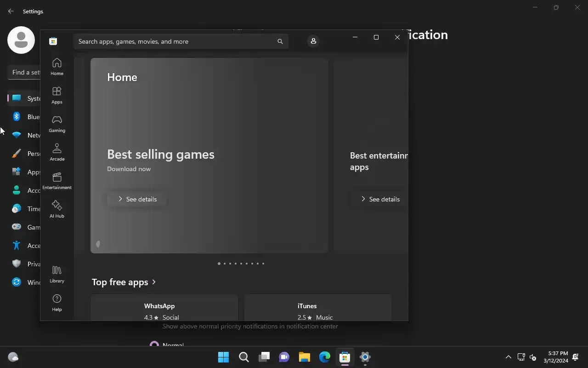This screenshot has height=368, width=588.
Task: Select Gaming controller icon in Settings sidebar
Action: (17, 227)
